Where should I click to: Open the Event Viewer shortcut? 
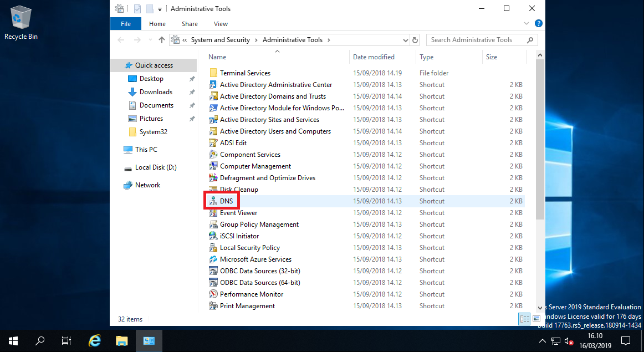pyautogui.click(x=238, y=212)
